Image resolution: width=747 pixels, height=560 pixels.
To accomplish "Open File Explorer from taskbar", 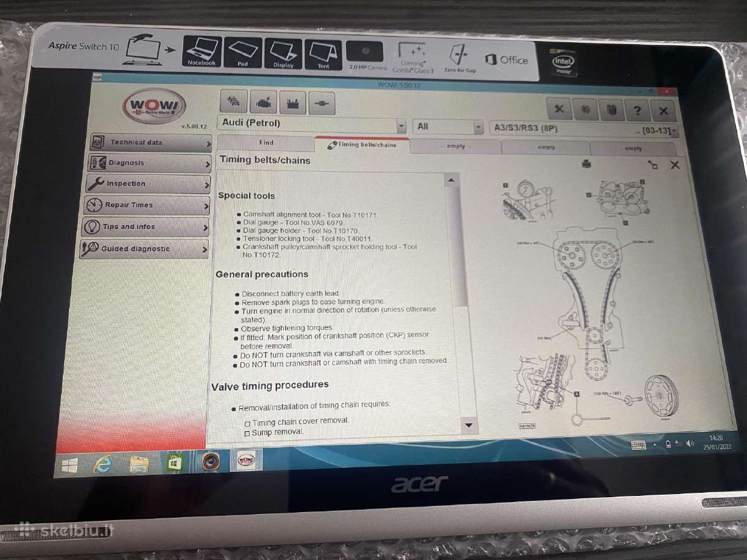I will (139, 464).
